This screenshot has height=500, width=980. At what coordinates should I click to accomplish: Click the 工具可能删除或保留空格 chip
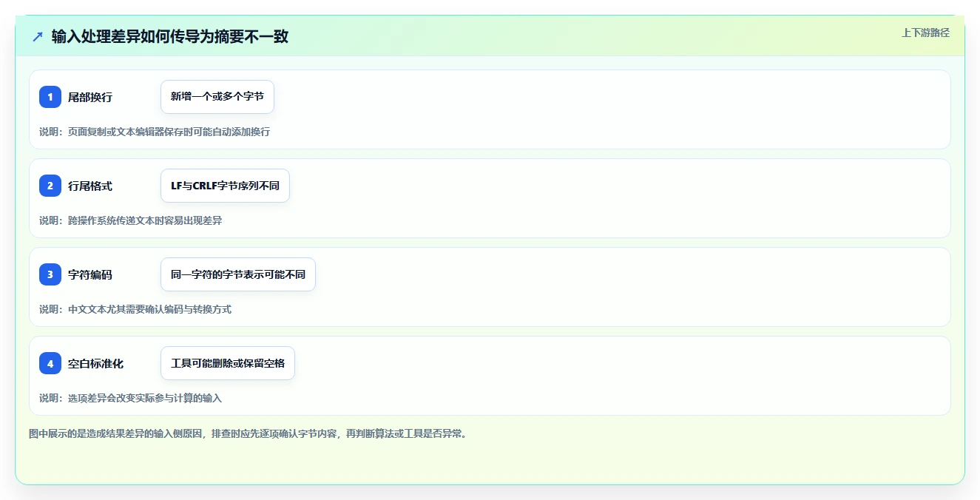coord(228,363)
